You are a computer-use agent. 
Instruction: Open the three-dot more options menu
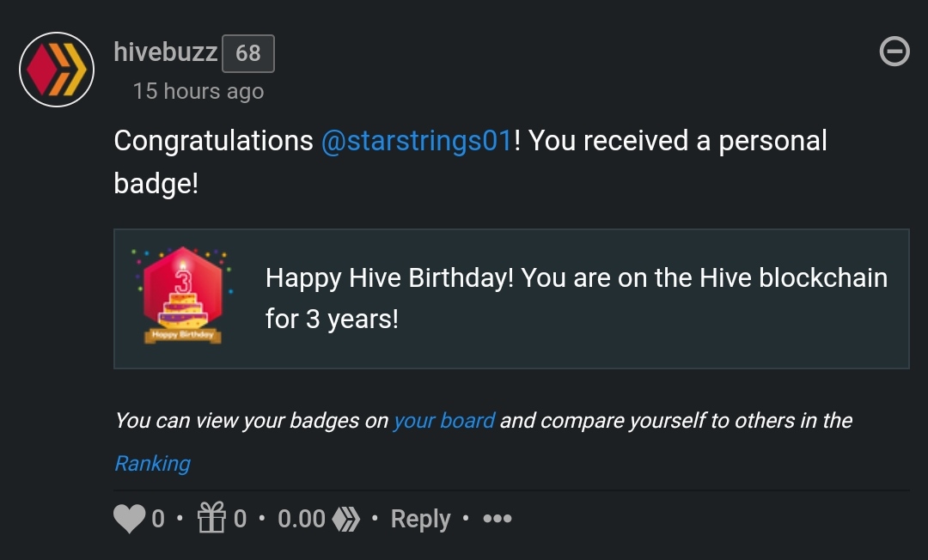pos(498,519)
